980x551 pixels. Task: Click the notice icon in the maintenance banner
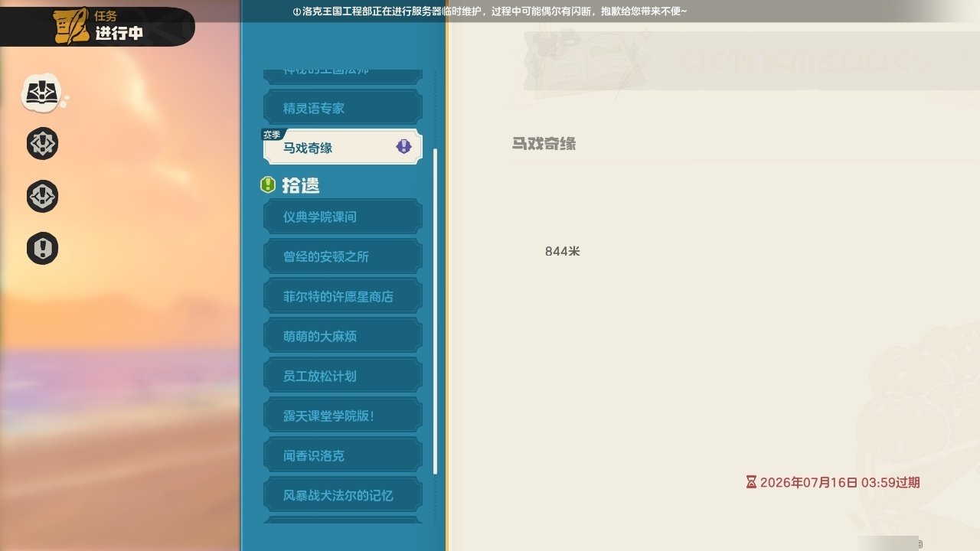click(x=296, y=11)
